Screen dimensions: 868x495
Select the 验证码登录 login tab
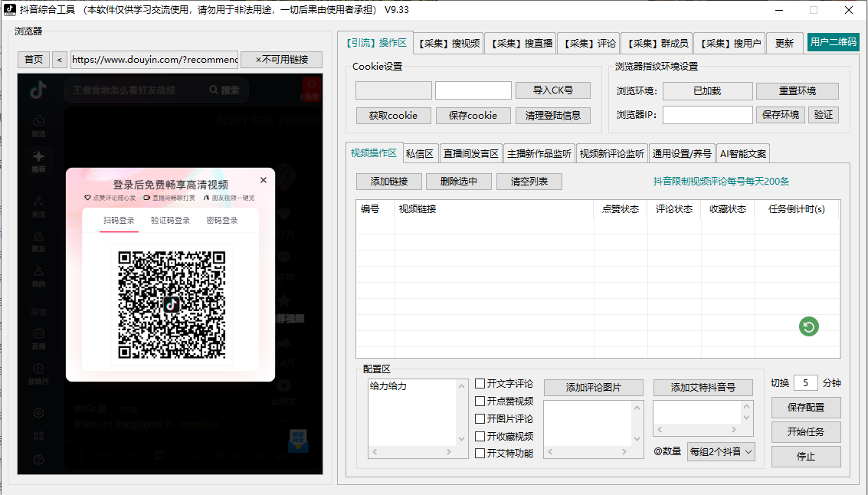[x=170, y=221]
